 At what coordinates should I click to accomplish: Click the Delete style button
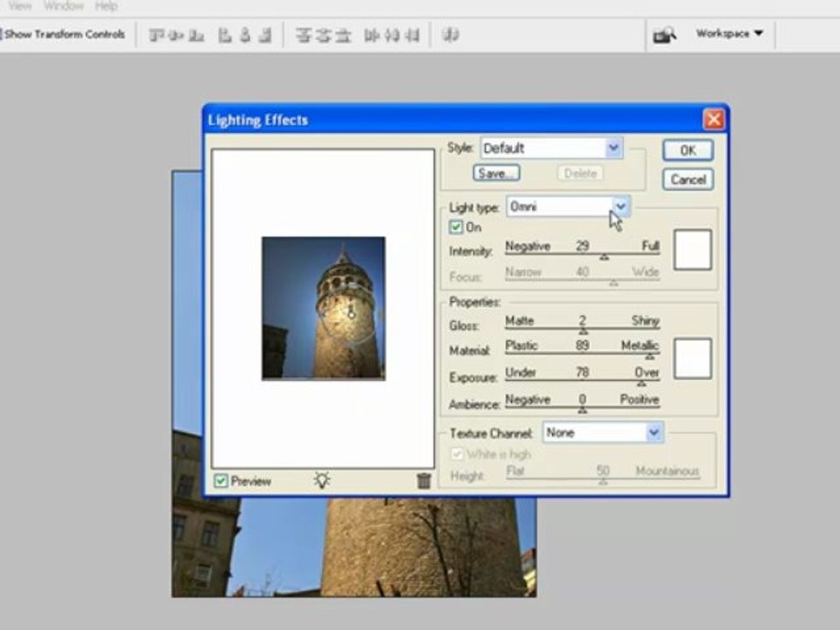580,173
